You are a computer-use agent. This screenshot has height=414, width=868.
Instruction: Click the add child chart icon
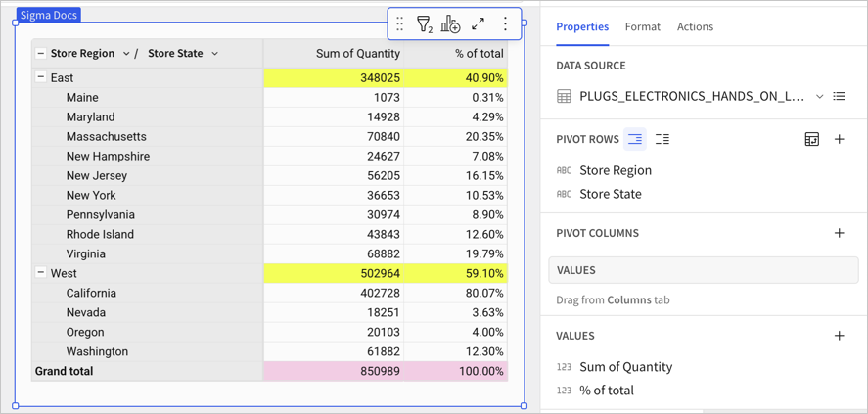click(x=450, y=23)
